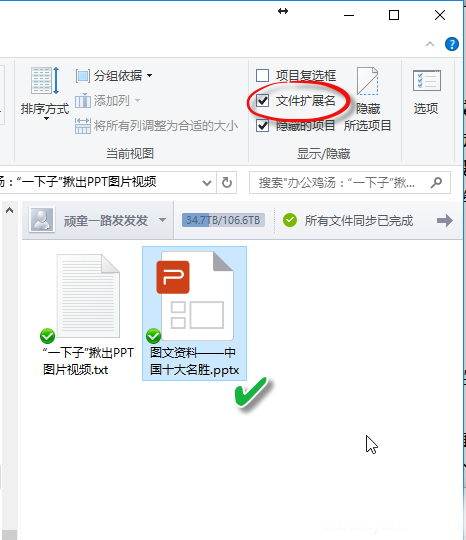Click the “一下子”揪出PPT图片视频.txt file name

click(87, 361)
